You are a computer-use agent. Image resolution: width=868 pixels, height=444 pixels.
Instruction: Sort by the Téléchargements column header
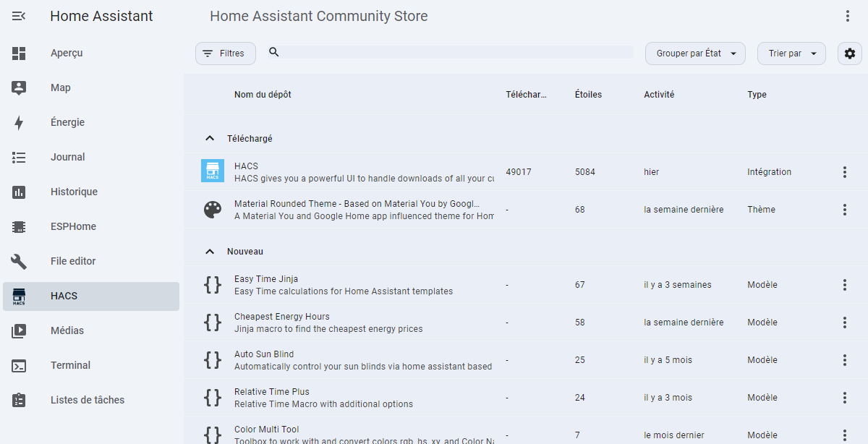coord(526,95)
